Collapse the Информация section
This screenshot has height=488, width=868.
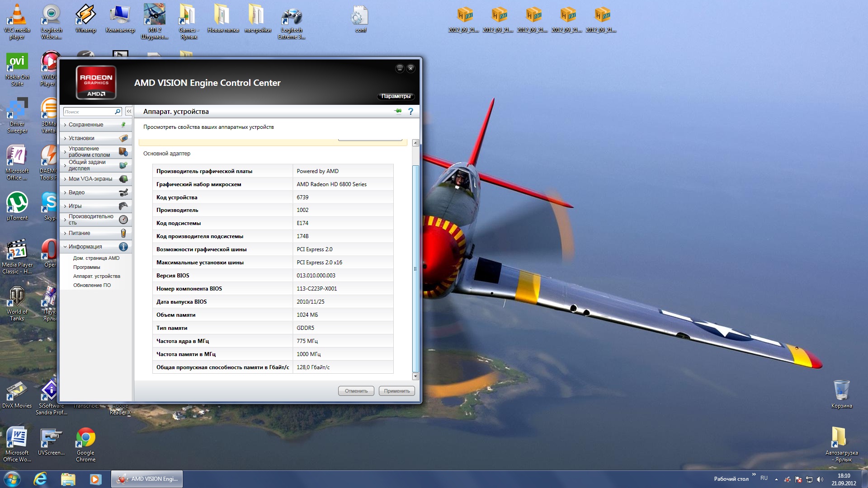[85, 247]
